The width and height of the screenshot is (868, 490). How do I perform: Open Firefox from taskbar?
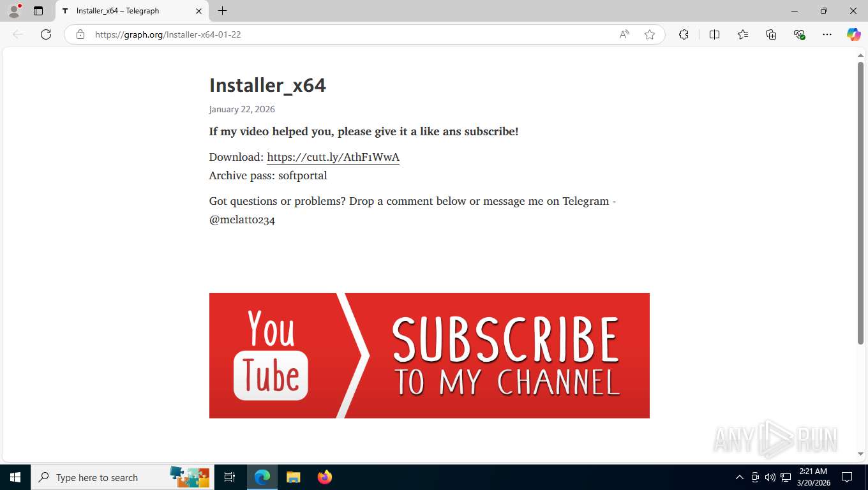[x=325, y=477]
